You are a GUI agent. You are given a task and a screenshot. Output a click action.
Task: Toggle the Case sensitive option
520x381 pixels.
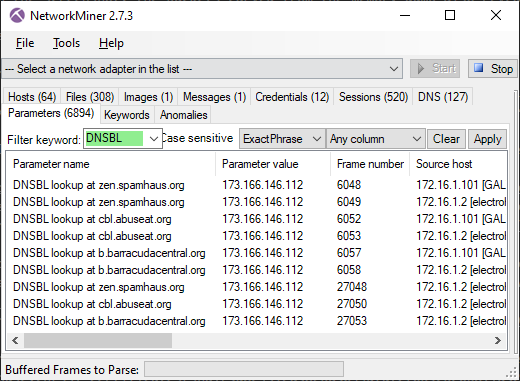[x=197, y=138]
